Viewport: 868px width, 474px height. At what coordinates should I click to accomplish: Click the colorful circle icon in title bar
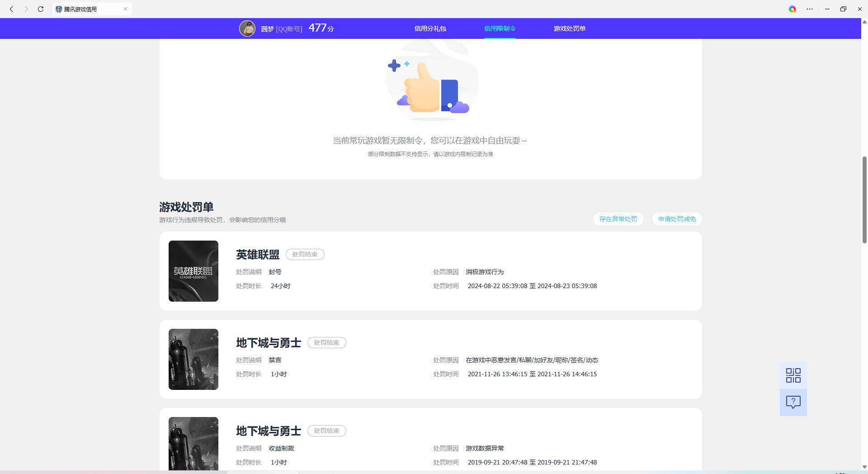(x=792, y=9)
